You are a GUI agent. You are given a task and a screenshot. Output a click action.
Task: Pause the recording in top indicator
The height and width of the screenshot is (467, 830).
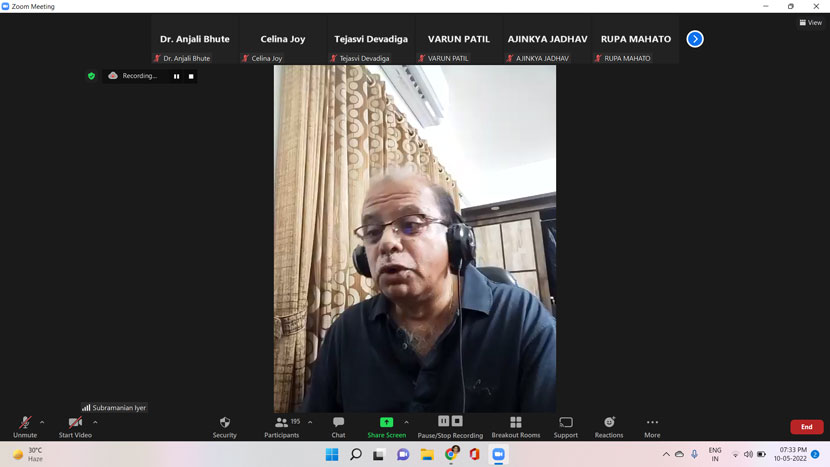point(177,76)
